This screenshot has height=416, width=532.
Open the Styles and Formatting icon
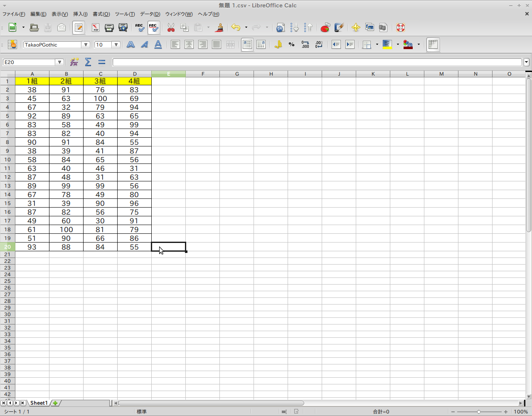pos(12,45)
